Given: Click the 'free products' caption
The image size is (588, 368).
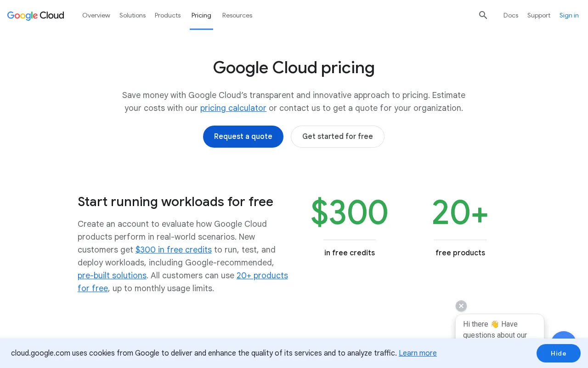Looking at the screenshot, I should 460,253.
